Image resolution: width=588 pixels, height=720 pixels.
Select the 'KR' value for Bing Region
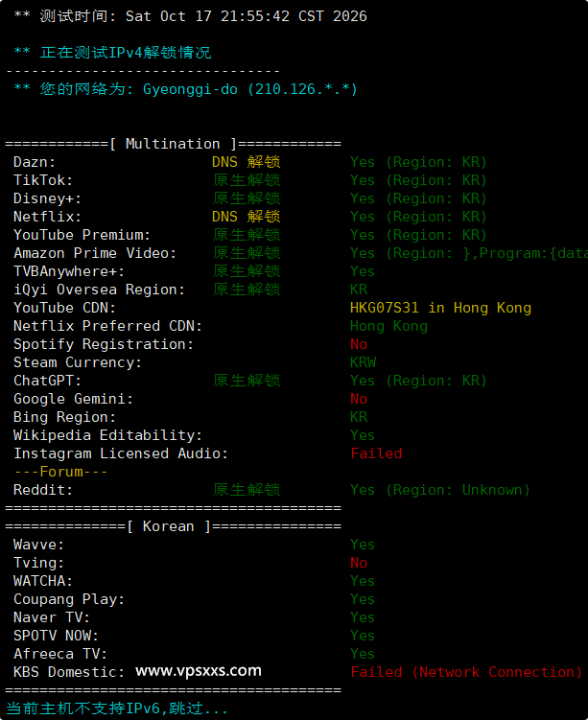click(x=359, y=417)
